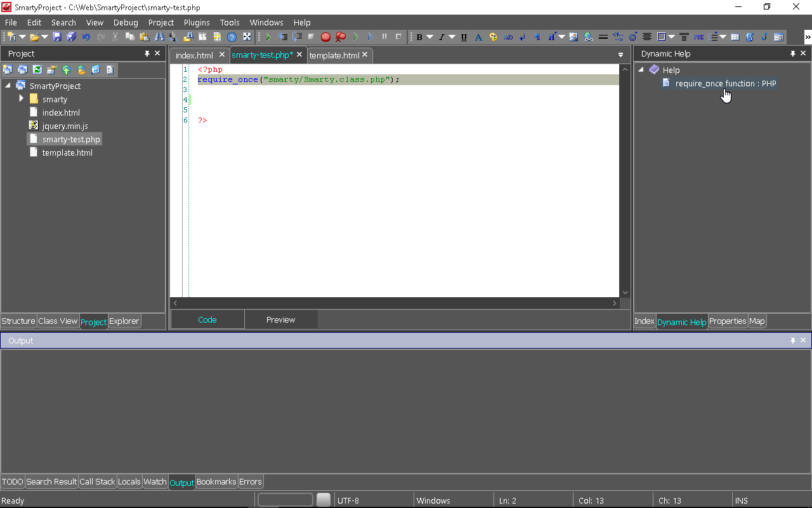
Task: Open the editor tab list dropdown arrow
Action: pyautogui.click(x=621, y=55)
